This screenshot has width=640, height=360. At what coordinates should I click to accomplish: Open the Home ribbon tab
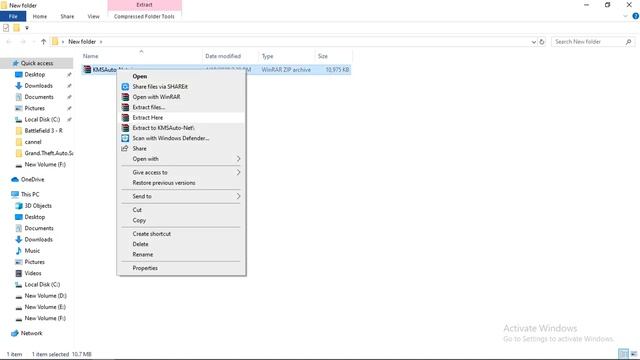pos(40,16)
